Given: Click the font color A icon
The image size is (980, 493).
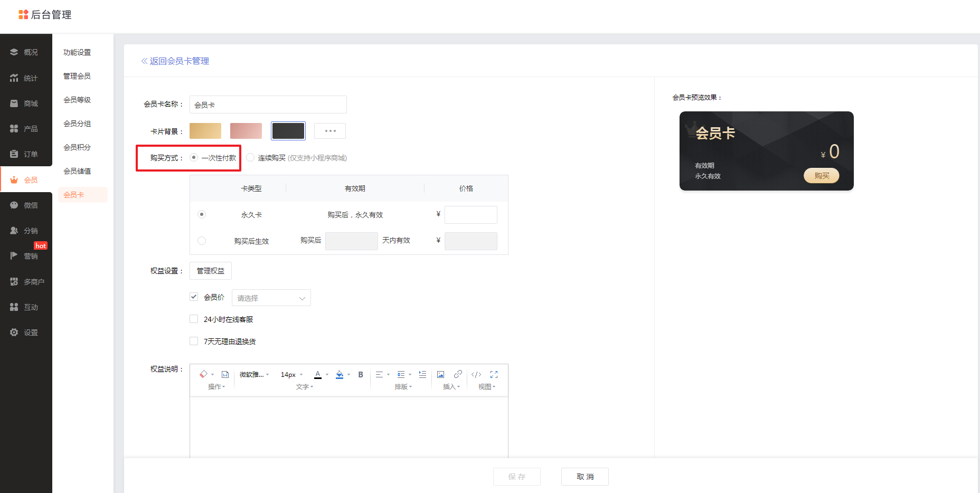Looking at the screenshot, I should coord(318,374).
